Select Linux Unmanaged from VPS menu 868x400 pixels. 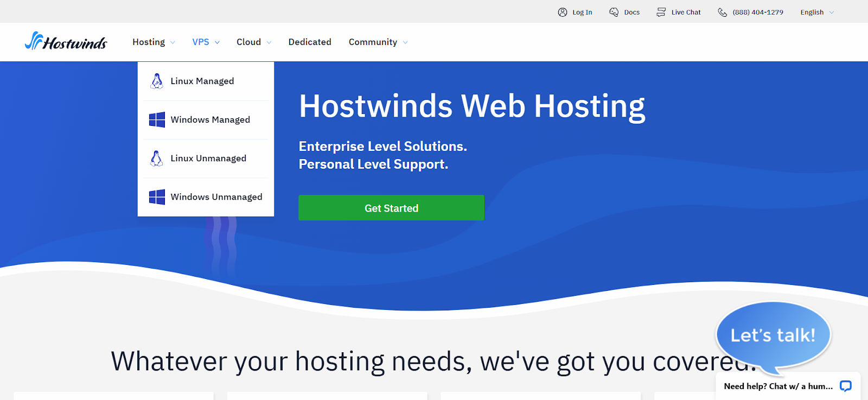(x=206, y=158)
